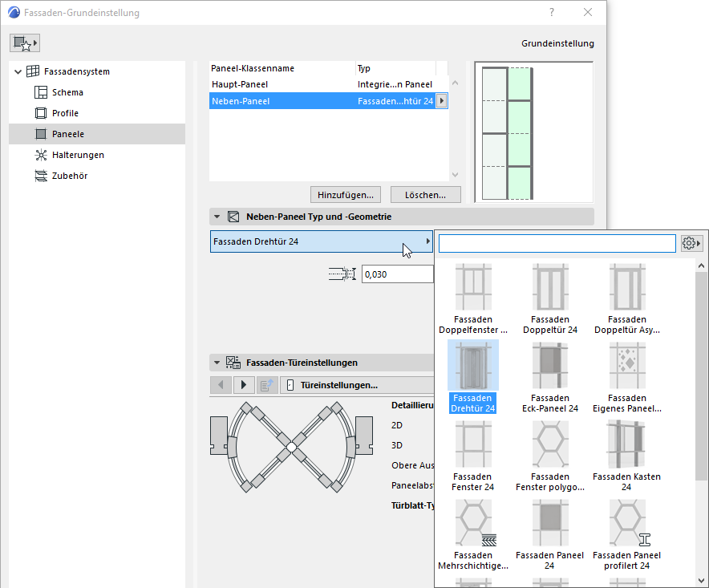Select the Haupt-Paneel row
The height and width of the screenshot is (588, 709).
coord(329,84)
